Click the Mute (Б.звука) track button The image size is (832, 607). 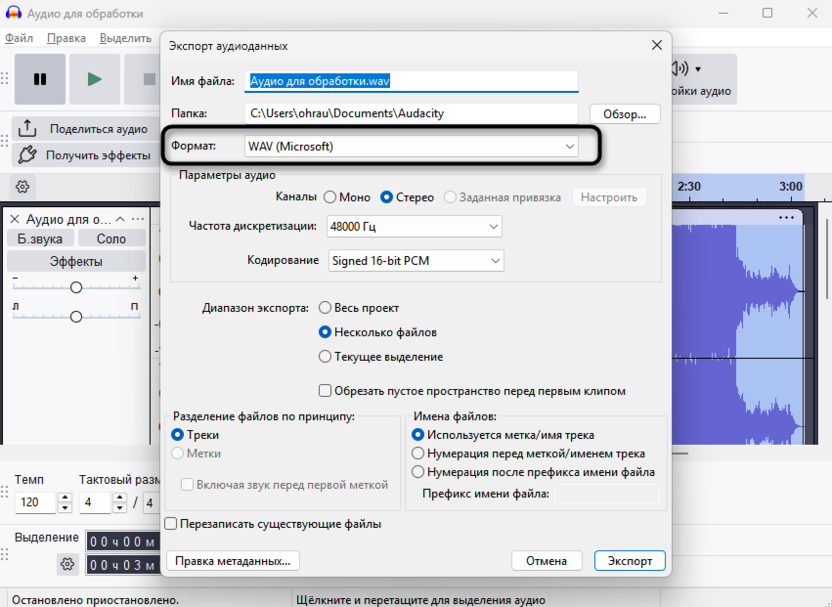click(x=40, y=239)
